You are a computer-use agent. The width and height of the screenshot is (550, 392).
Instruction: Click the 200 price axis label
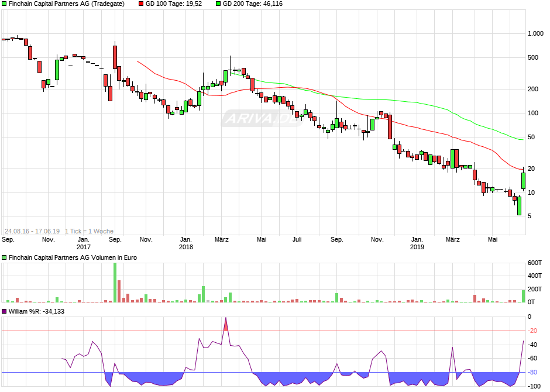(x=533, y=89)
